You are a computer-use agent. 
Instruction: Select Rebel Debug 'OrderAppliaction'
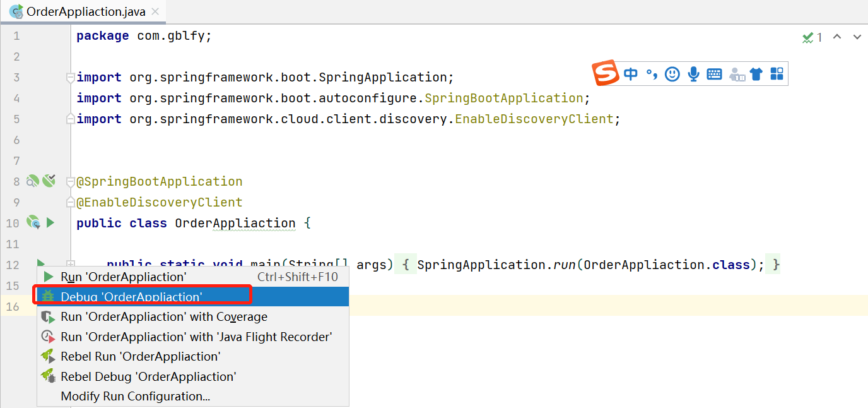click(x=193, y=376)
